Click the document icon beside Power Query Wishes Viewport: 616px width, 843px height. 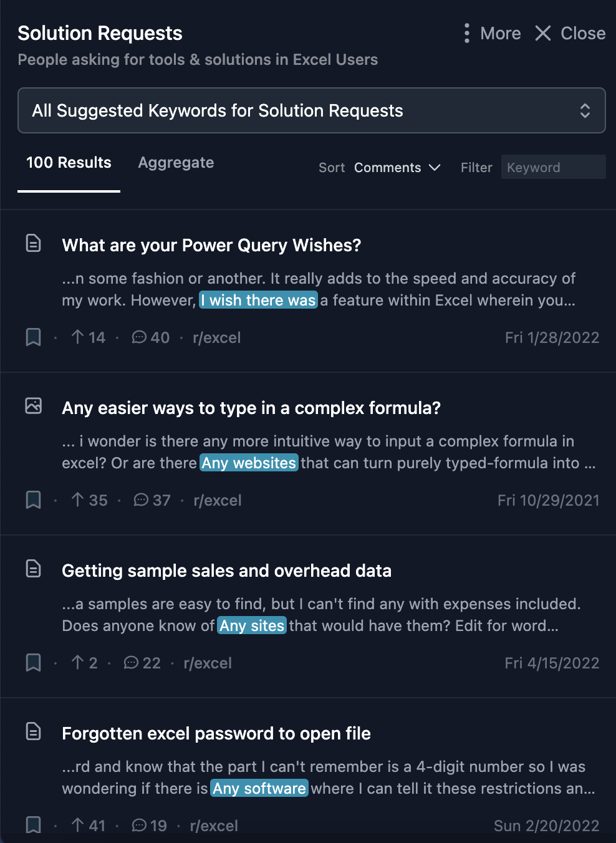(x=33, y=243)
